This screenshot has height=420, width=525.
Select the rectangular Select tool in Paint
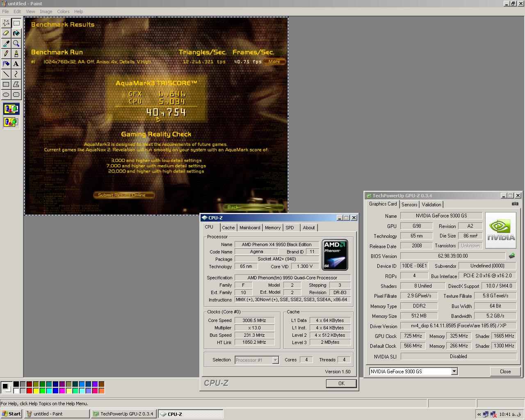tap(16, 23)
